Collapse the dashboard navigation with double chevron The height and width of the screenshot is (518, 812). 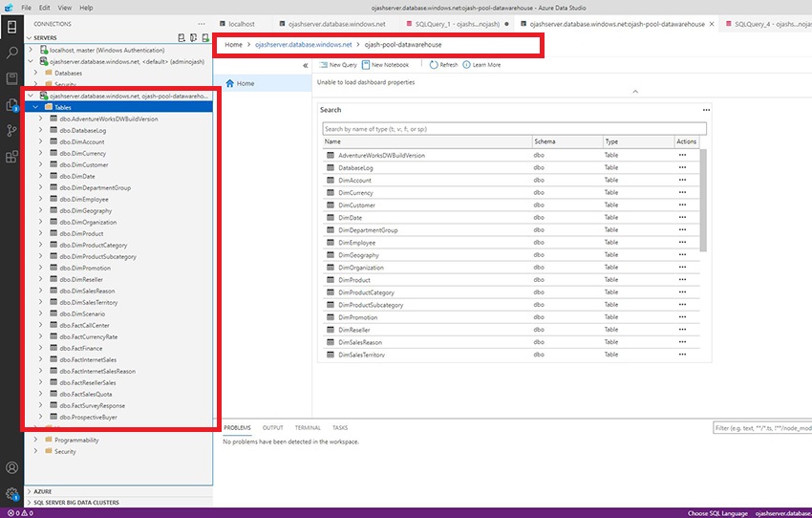click(x=306, y=65)
